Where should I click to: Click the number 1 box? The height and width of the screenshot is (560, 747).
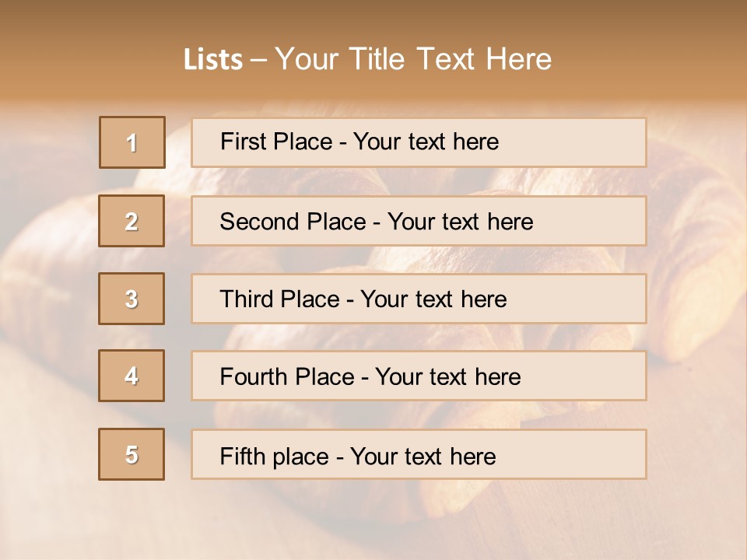(132, 142)
